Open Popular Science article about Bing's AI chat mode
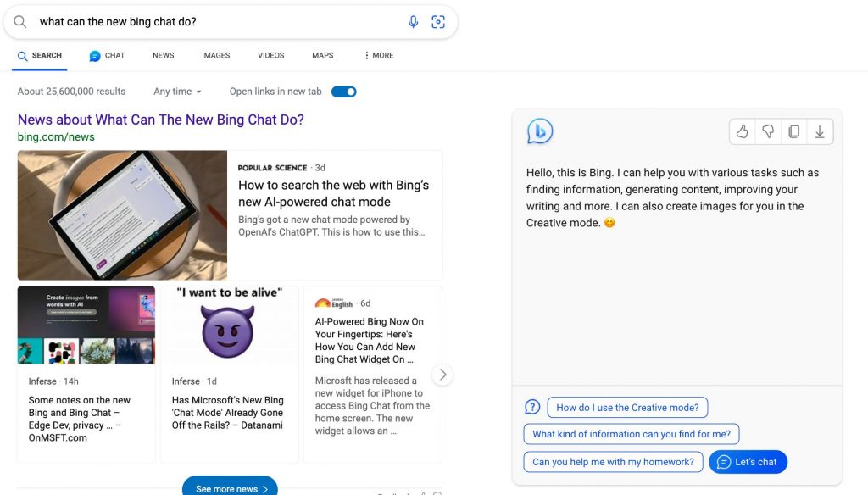This screenshot has height=495, width=868. tap(334, 193)
